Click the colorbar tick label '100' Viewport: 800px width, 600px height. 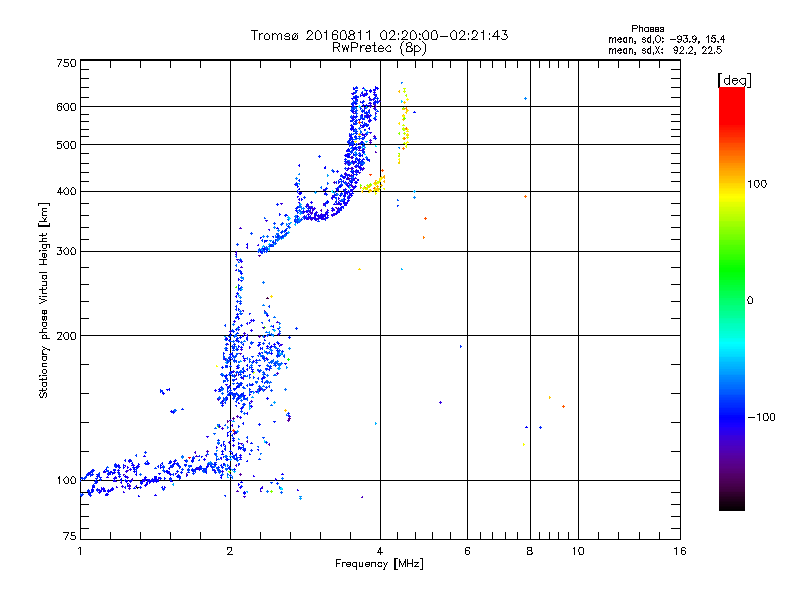(x=757, y=184)
